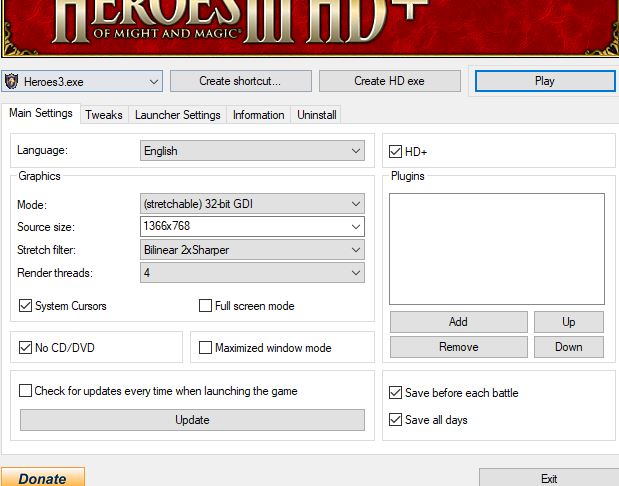Click the Create HD exe button
619x486 pixels.
pos(390,81)
